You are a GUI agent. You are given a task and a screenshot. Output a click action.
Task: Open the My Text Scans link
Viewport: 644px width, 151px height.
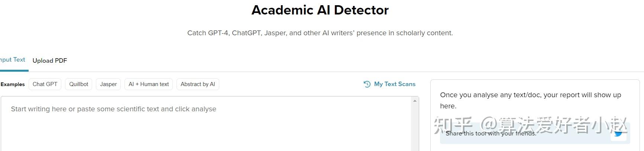point(395,84)
